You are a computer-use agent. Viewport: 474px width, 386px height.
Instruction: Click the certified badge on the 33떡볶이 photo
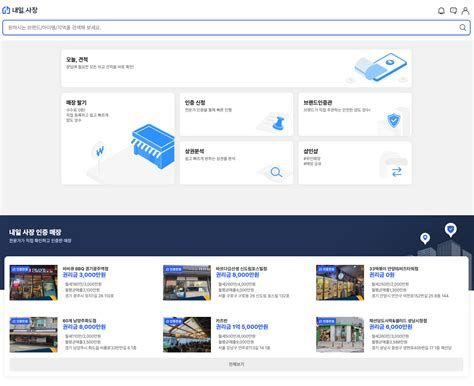coord(326,269)
